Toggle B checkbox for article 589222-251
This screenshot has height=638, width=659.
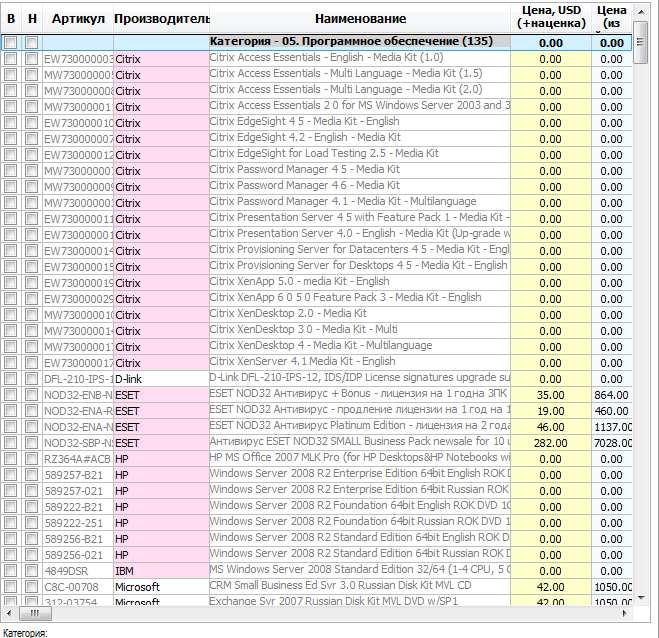click(x=11, y=522)
